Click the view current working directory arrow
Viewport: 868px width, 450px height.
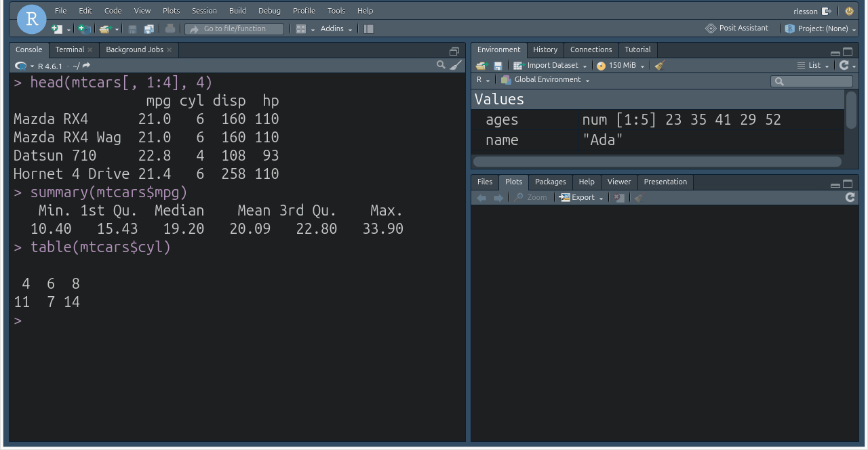tap(86, 66)
